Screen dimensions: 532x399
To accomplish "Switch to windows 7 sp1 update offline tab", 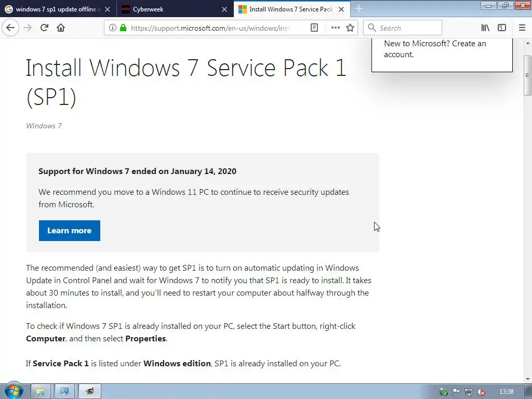I will 58,9.
